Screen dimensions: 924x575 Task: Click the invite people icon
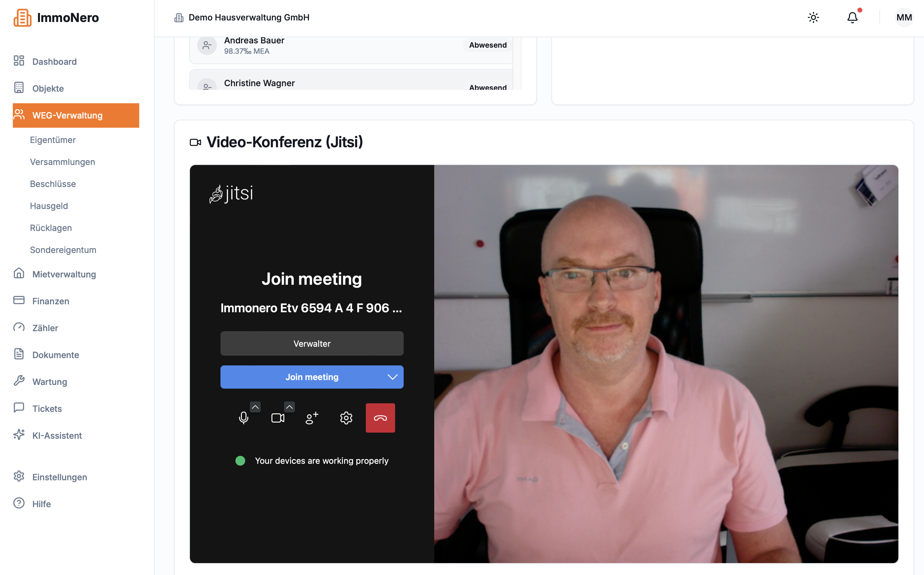coord(312,418)
